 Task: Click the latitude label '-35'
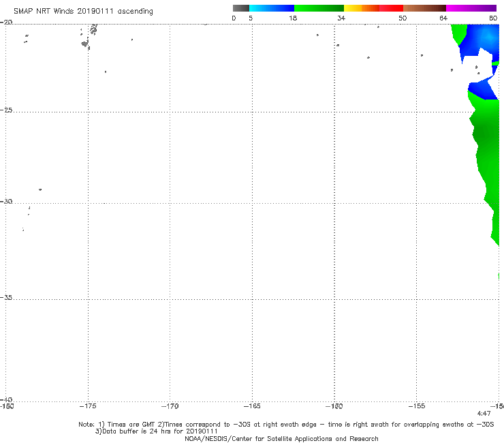(x=6, y=298)
